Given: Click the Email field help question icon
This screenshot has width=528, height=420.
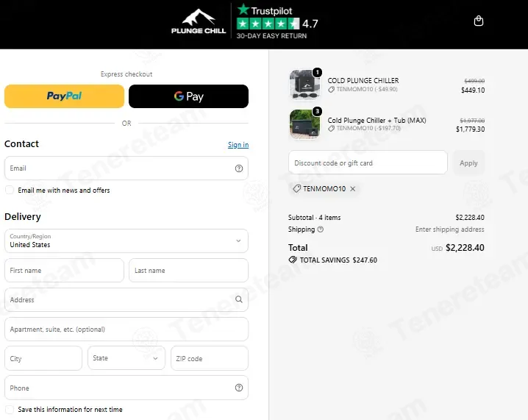Looking at the screenshot, I should click(239, 168).
